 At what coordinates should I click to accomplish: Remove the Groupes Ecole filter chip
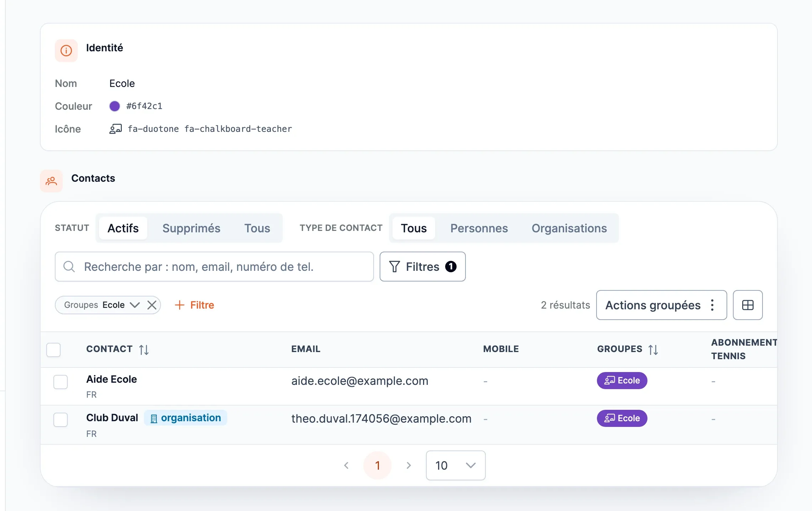(152, 305)
